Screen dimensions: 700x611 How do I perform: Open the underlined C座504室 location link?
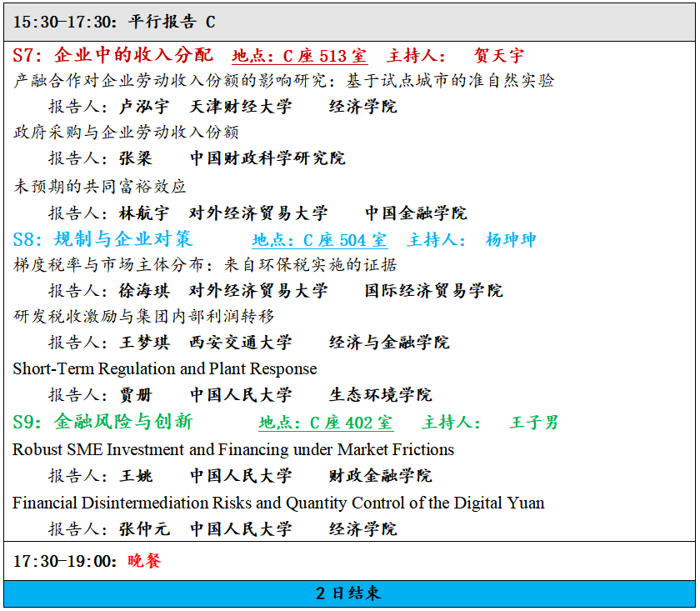319,240
